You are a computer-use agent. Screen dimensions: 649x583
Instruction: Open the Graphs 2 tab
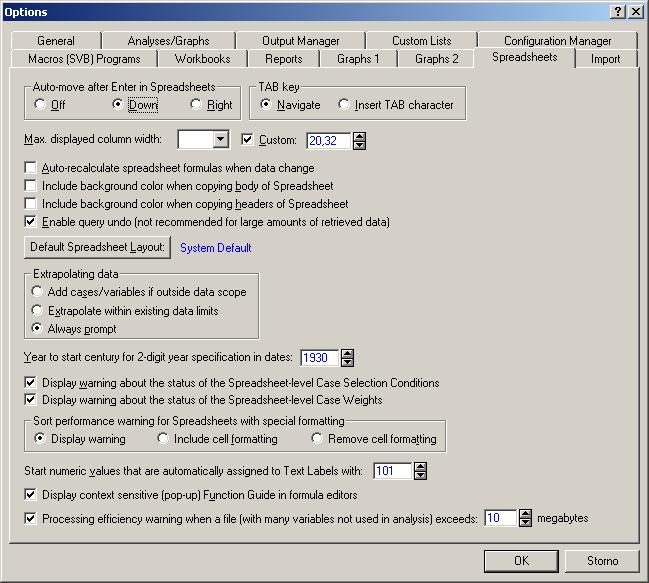click(437, 59)
